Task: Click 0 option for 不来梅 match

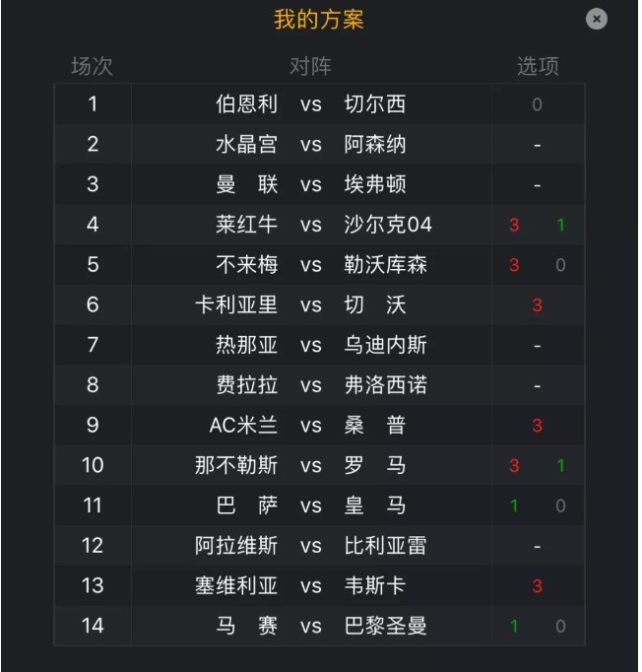Action: (x=560, y=265)
